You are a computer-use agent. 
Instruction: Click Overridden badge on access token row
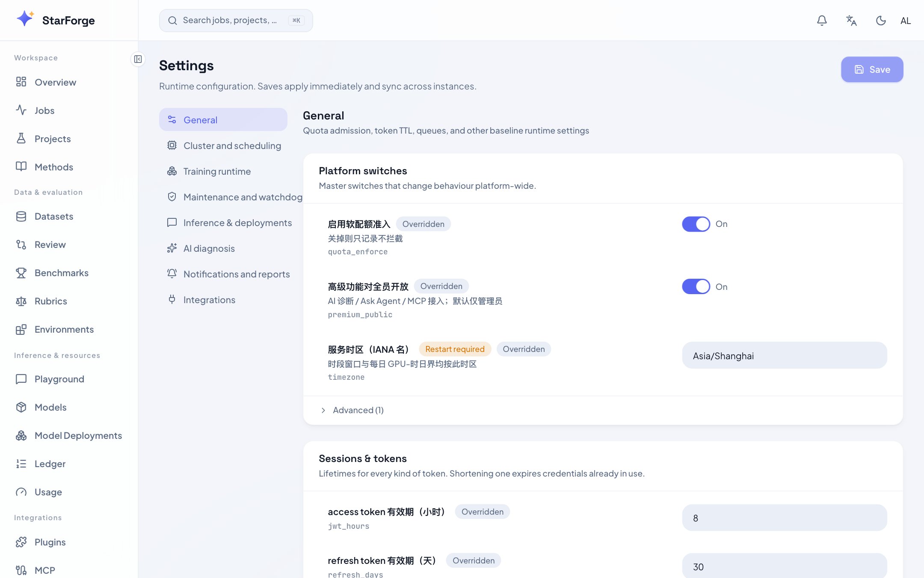click(482, 512)
